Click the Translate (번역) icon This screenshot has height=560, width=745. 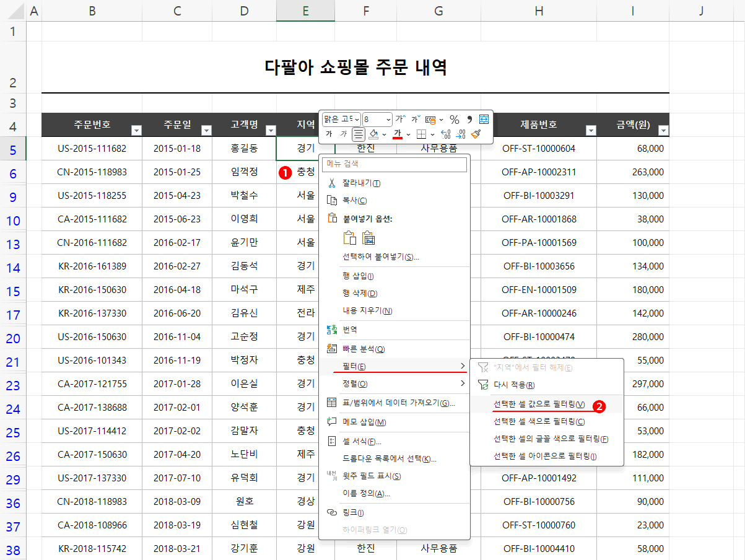(x=332, y=330)
